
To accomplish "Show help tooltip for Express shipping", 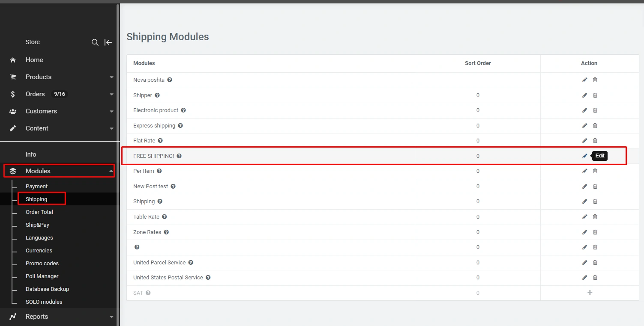I will tap(180, 126).
